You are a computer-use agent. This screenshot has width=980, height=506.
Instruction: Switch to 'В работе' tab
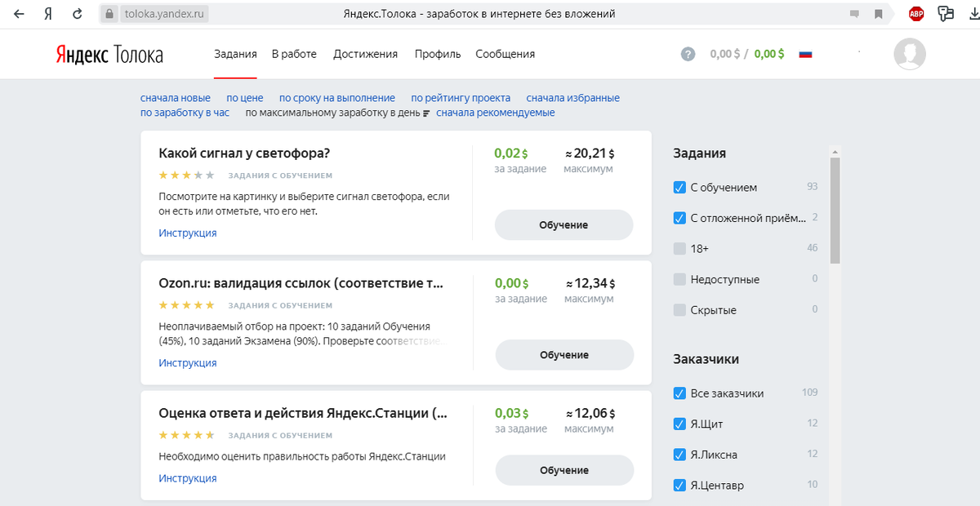tap(294, 54)
